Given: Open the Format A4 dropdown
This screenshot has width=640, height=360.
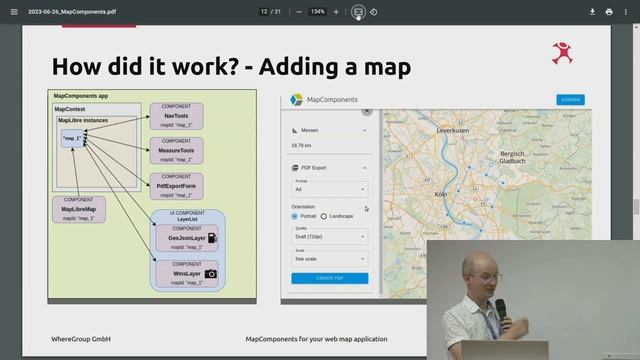Looking at the screenshot, I should [329, 189].
